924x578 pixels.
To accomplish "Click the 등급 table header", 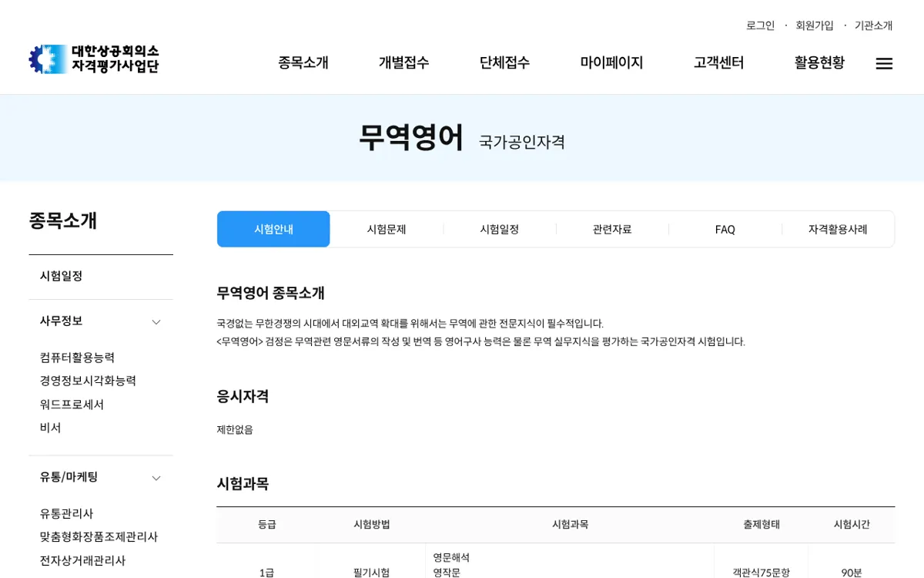I will pyautogui.click(x=267, y=524).
